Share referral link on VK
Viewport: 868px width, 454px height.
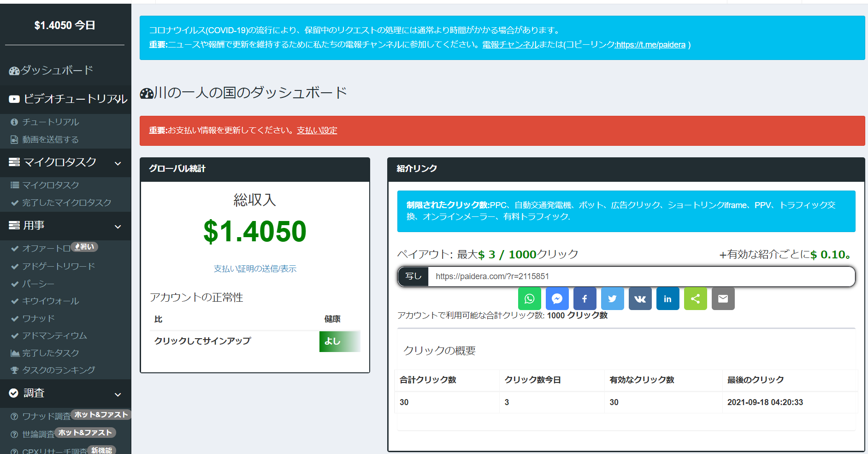tap(640, 299)
